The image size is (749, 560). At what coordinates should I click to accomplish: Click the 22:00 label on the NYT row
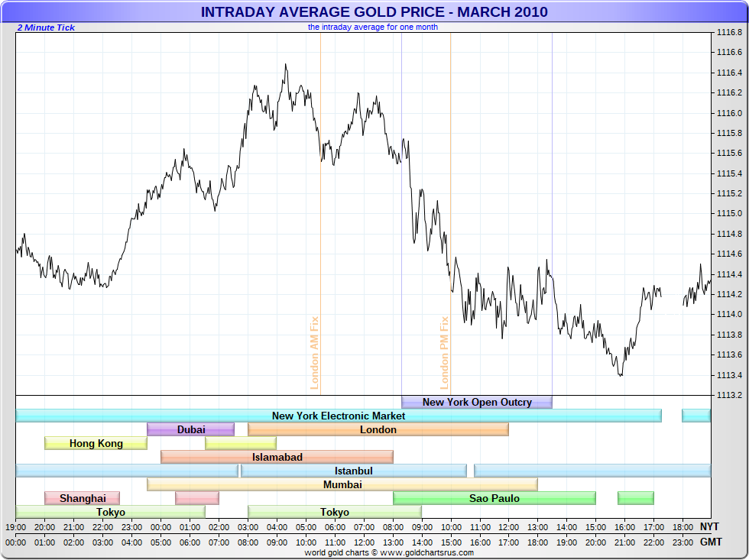pos(102,528)
